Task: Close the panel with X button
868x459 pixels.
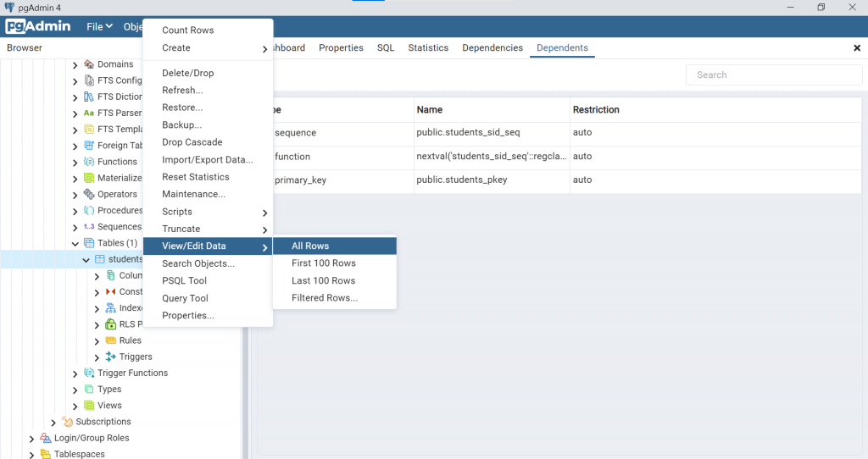Action: 857,48
